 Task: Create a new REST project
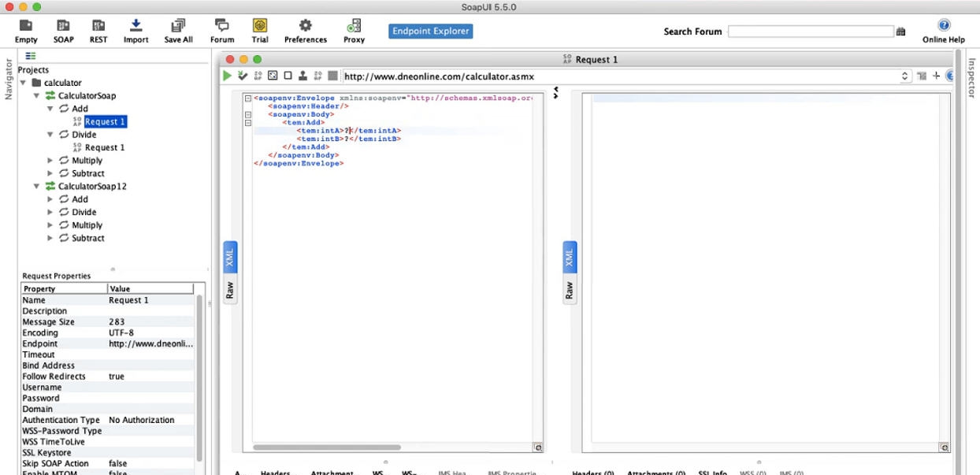98,30
